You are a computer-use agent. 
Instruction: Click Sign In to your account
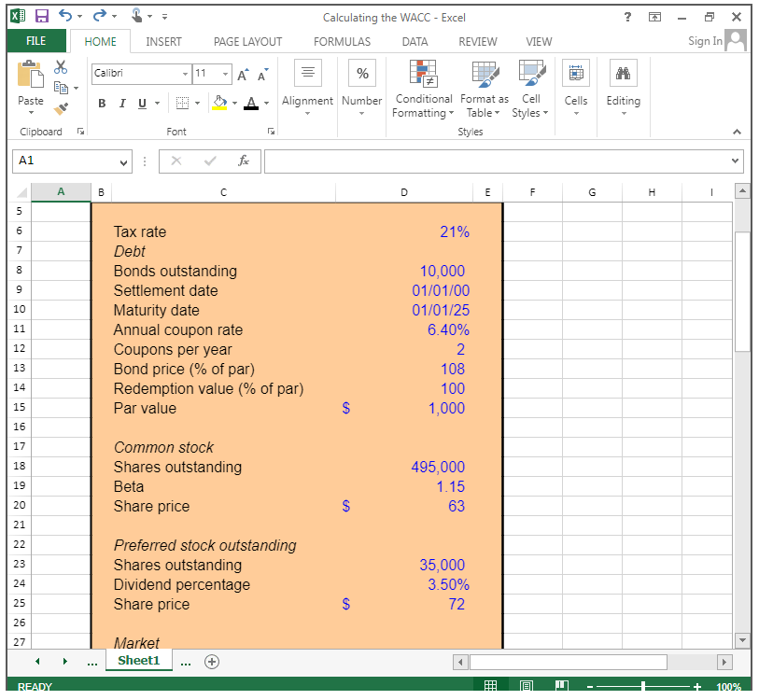(x=705, y=41)
